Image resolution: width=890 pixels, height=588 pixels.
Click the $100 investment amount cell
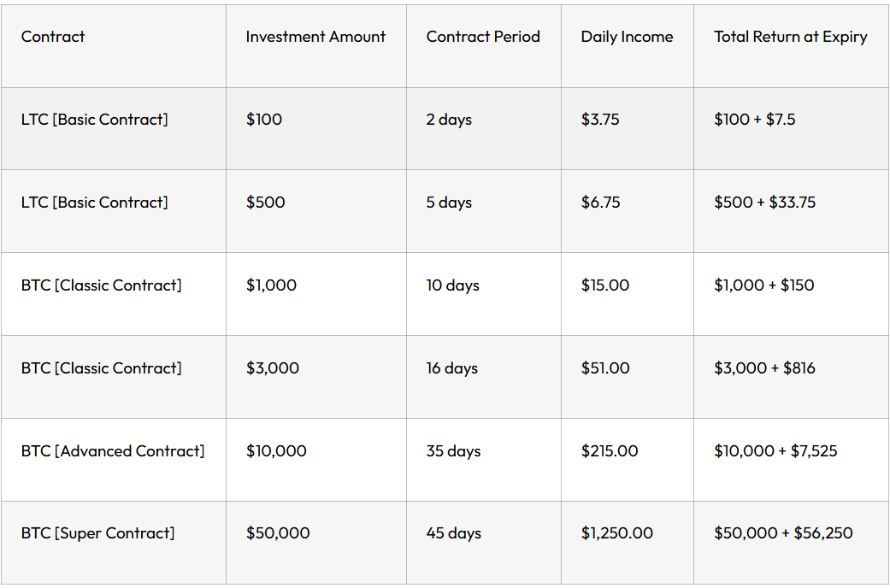pos(264,120)
